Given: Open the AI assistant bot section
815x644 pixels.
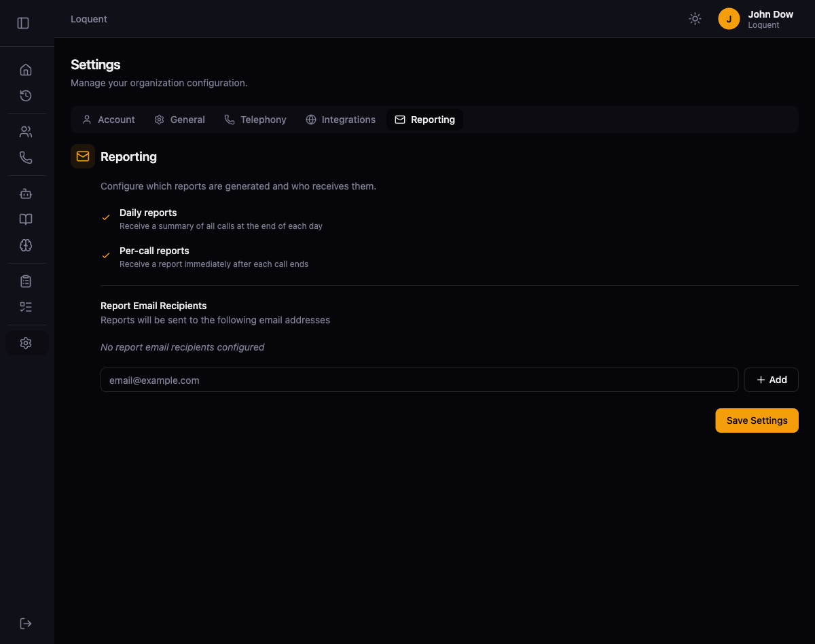Looking at the screenshot, I should 26,194.
